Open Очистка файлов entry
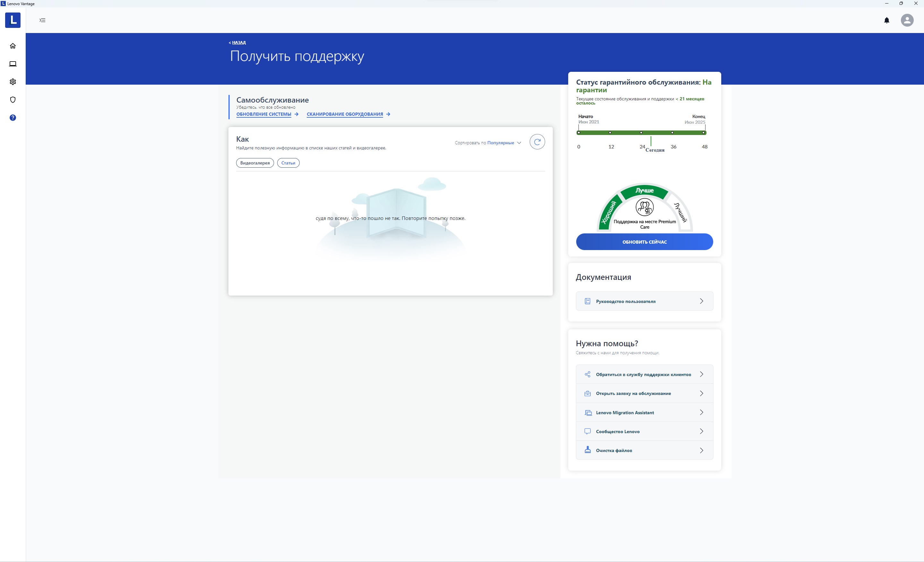Image resolution: width=924 pixels, height=562 pixels. 644,450
